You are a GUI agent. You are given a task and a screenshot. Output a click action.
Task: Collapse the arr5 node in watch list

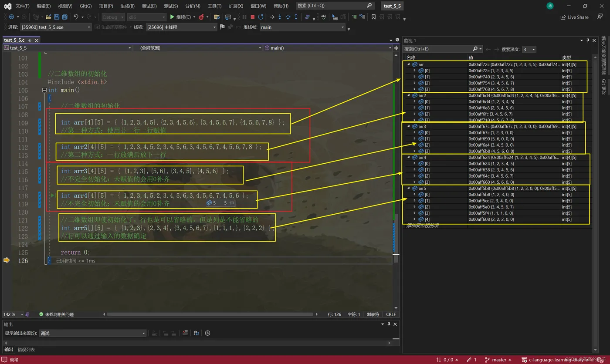(409, 188)
